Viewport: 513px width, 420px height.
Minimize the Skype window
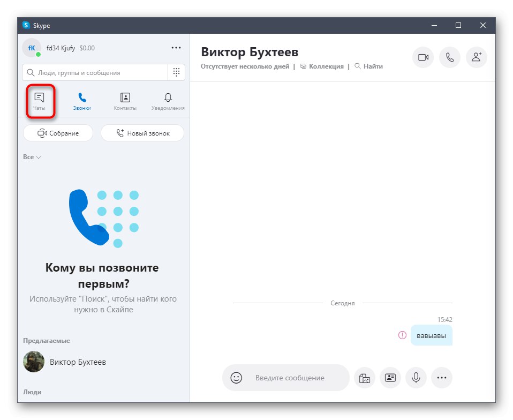point(434,25)
